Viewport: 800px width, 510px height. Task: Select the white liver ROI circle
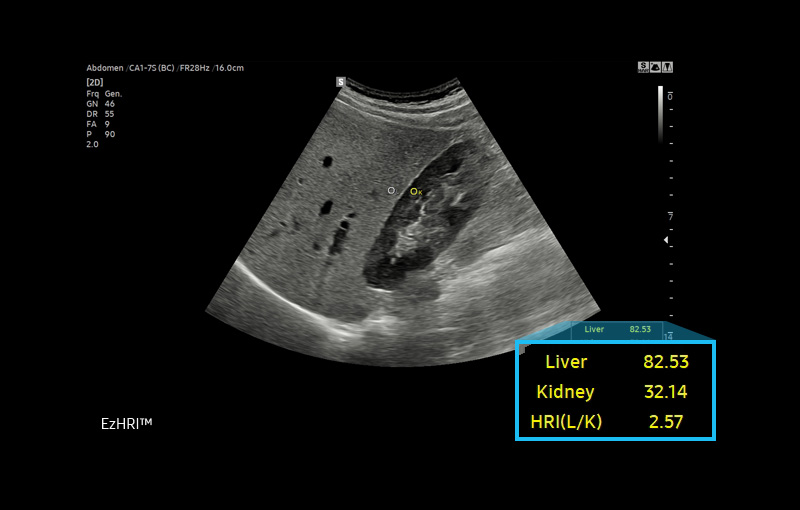[391, 189]
